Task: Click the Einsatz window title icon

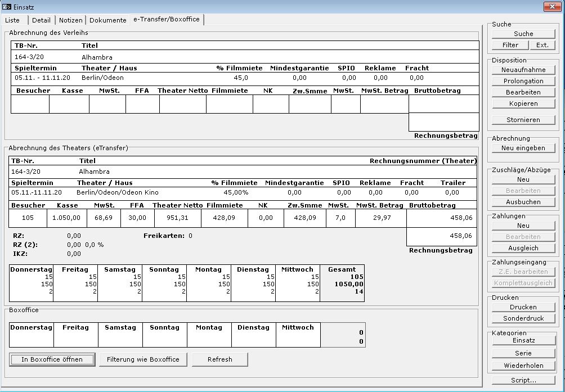Action: [7, 6]
